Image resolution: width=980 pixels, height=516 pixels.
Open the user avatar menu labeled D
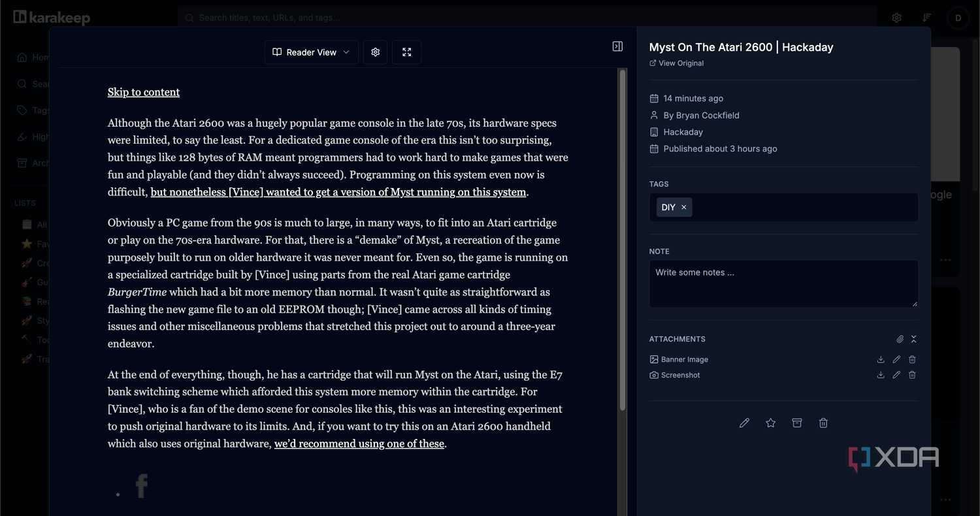(958, 18)
